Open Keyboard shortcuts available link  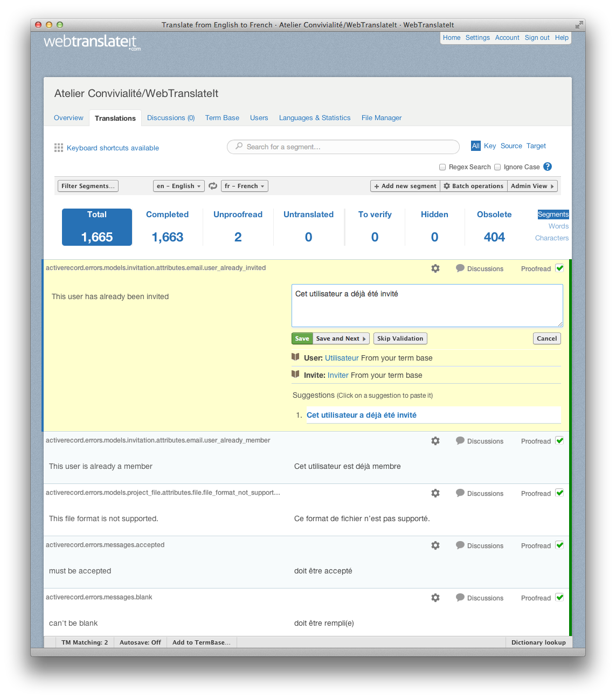pos(113,148)
